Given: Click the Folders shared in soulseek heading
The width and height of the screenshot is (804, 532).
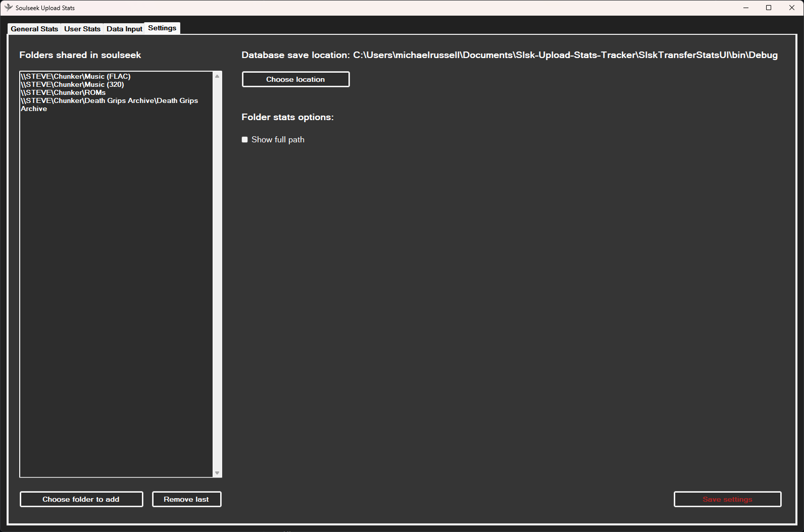Looking at the screenshot, I should click(80, 55).
